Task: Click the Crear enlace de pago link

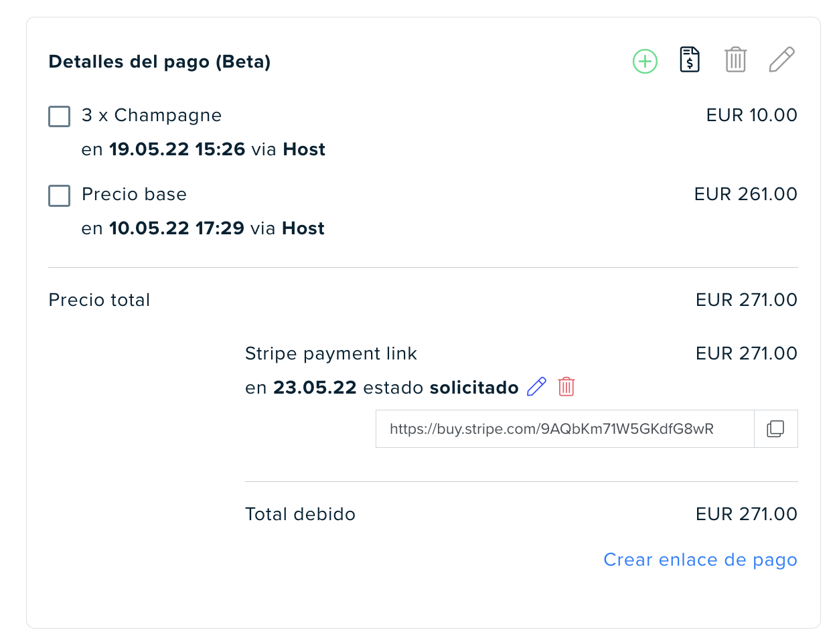Action: [x=700, y=560]
